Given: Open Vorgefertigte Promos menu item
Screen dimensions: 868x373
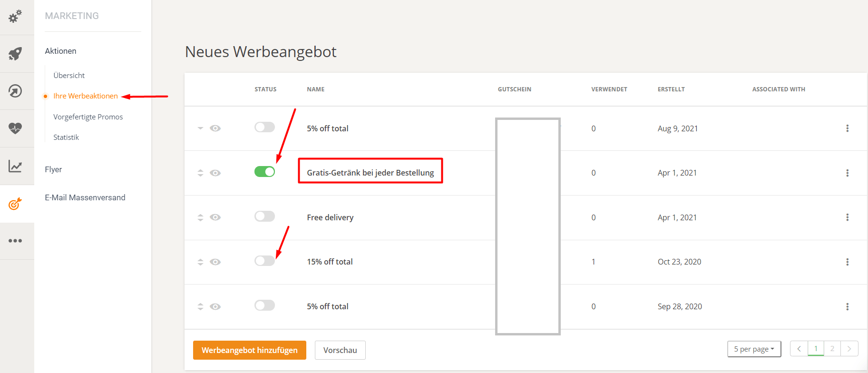Looking at the screenshot, I should point(88,117).
